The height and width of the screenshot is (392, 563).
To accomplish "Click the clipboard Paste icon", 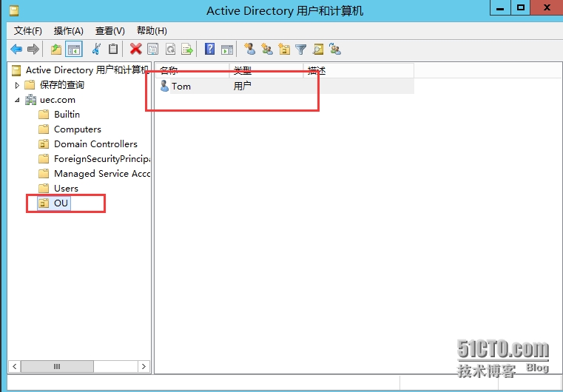I will tap(113, 49).
